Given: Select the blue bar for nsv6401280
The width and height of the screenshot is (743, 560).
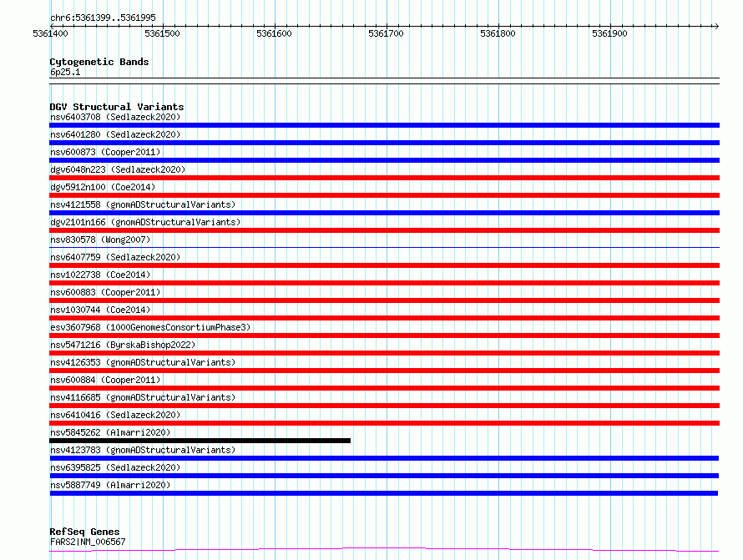Looking at the screenshot, I should 384,143.
